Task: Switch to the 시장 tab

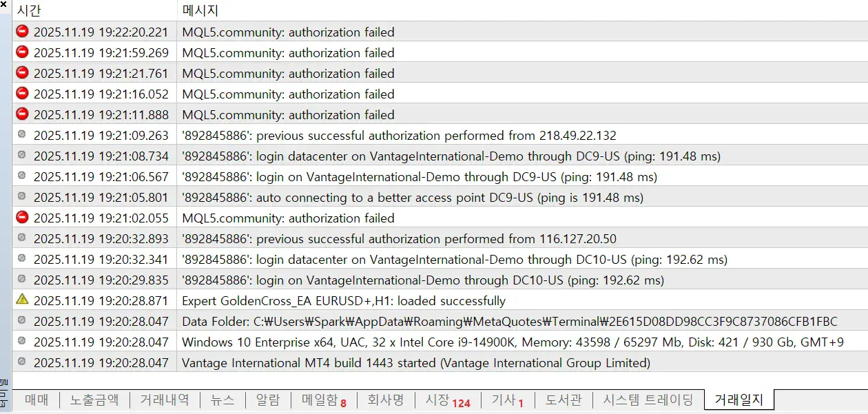Action: point(447,400)
